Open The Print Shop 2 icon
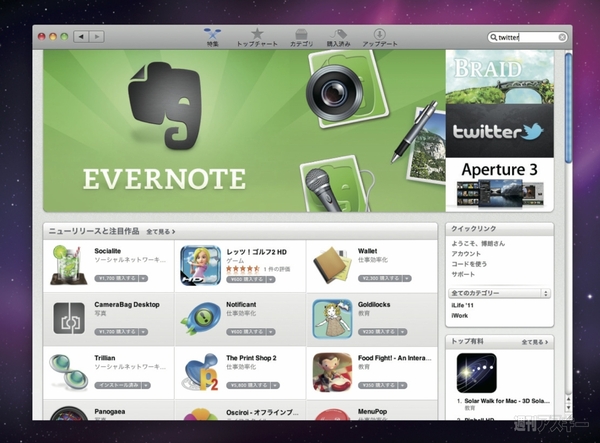This screenshot has width=600, height=443. click(x=201, y=372)
